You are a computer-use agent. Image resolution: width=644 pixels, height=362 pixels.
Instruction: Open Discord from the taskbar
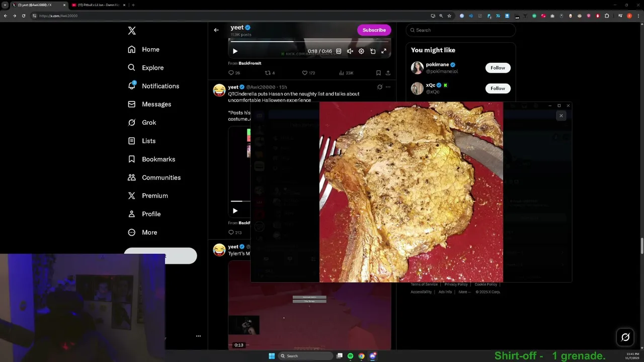pos(372,356)
